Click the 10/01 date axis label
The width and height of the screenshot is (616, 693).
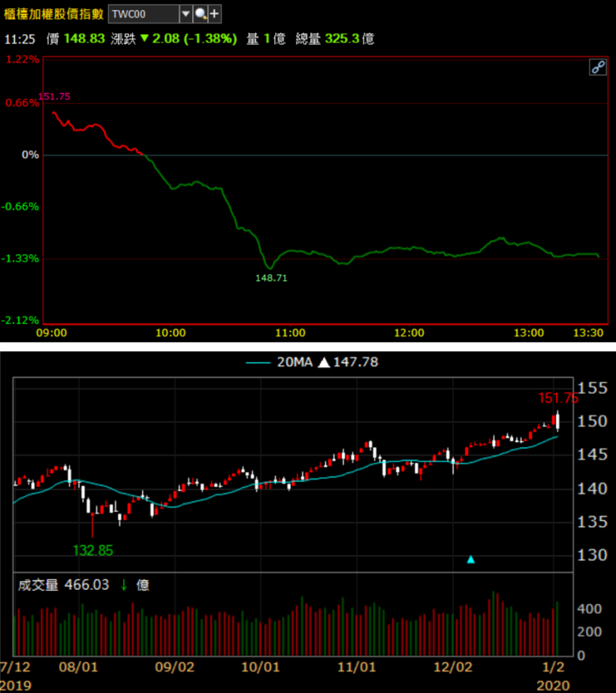click(261, 667)
